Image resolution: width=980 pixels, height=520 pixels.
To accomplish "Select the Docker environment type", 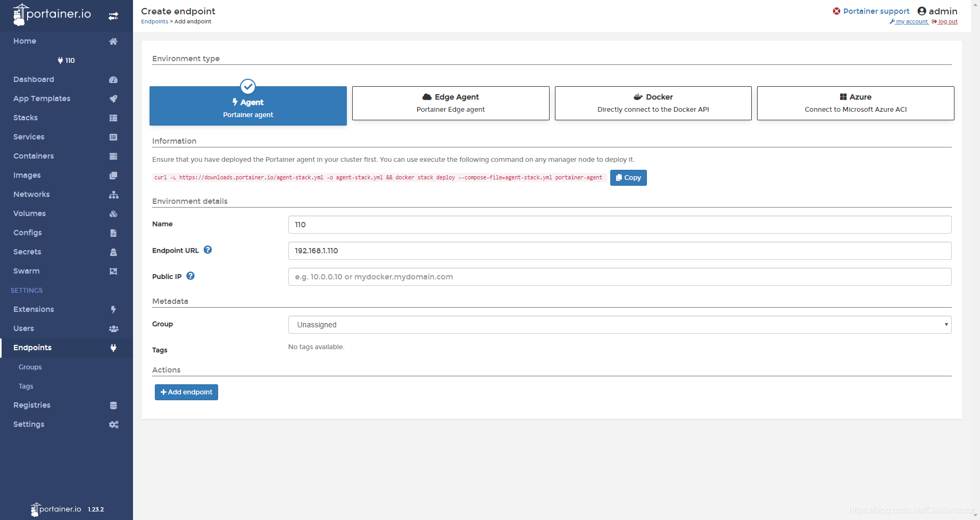I will pyautogui.click(x=653, y=103).
